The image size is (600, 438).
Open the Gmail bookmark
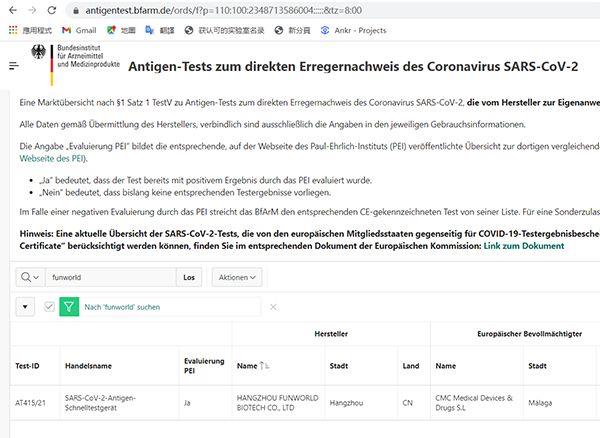tap(79, 30)
